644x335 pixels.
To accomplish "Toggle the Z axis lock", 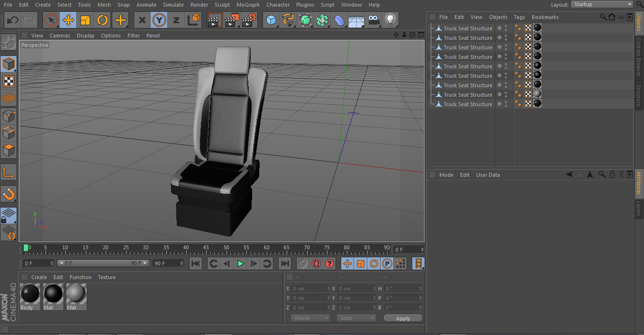I will pos(176,20).
